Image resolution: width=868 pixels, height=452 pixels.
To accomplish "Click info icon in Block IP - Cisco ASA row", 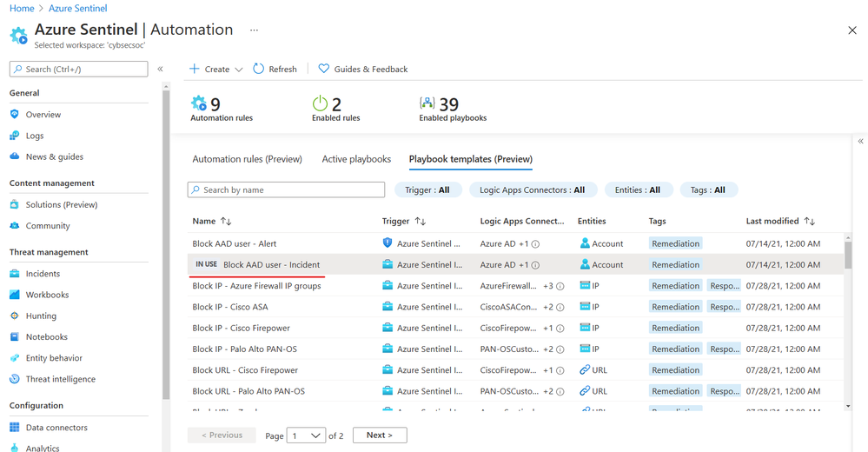I will (x=560, y=308).
